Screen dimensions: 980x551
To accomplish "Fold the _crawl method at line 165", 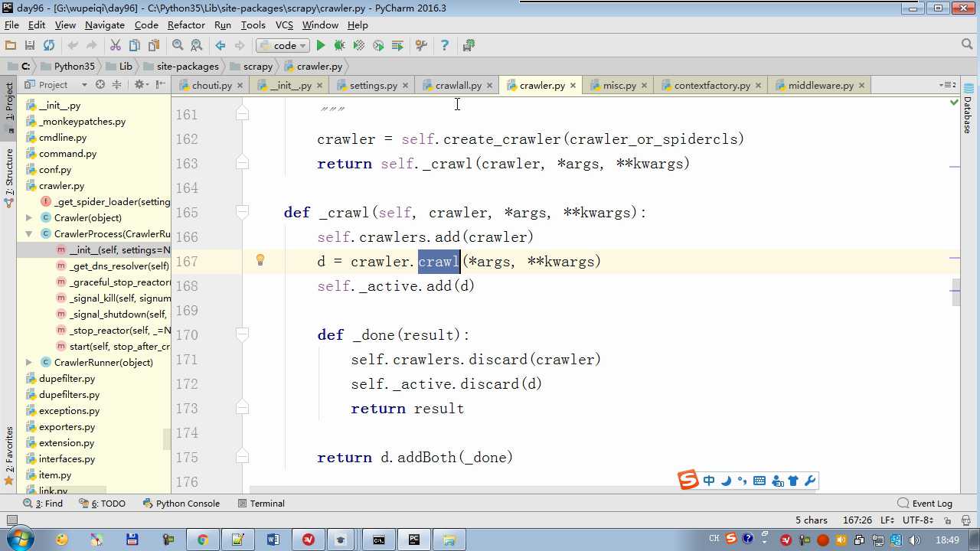I will pos(242,212).
